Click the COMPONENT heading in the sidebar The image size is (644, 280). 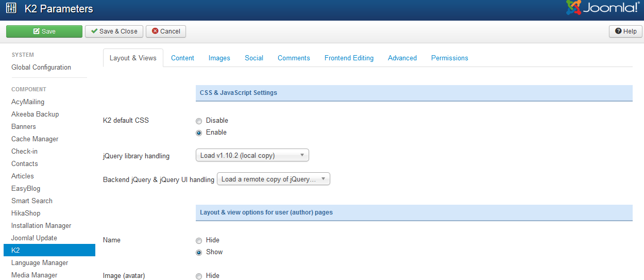[29, 89]
